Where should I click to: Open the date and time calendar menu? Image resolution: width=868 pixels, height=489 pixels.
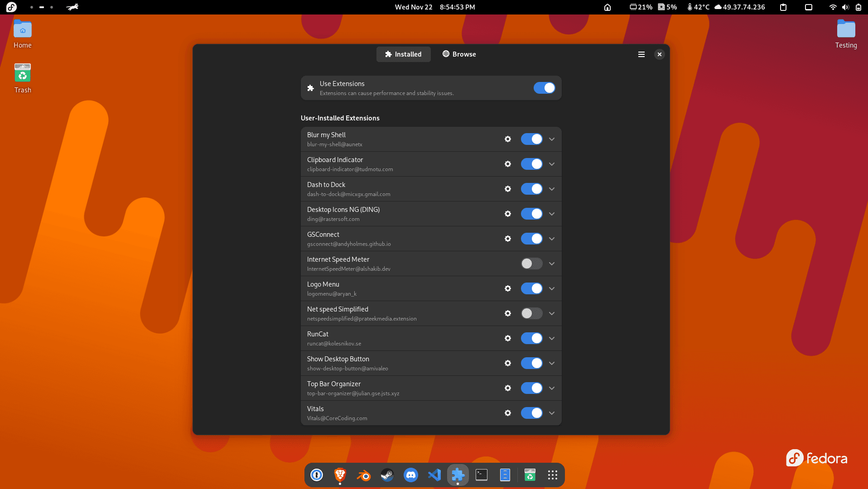pos(435,7)
